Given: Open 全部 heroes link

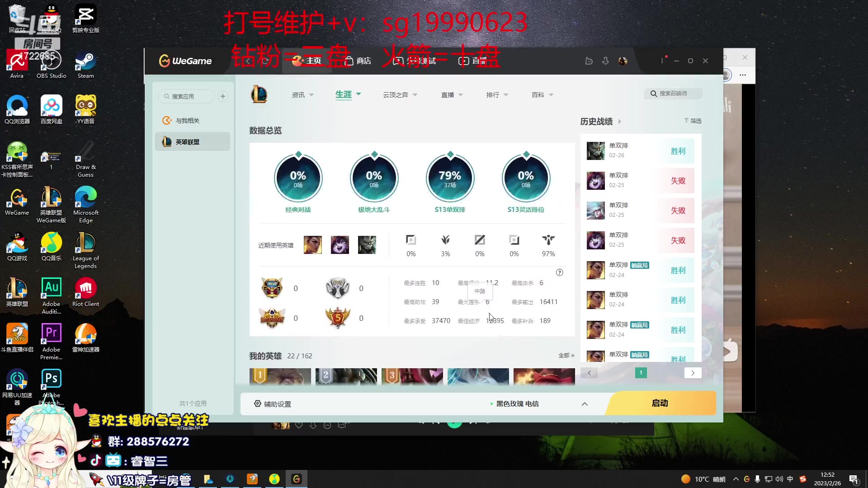Looking at the screenshot, I should (566, 356).
